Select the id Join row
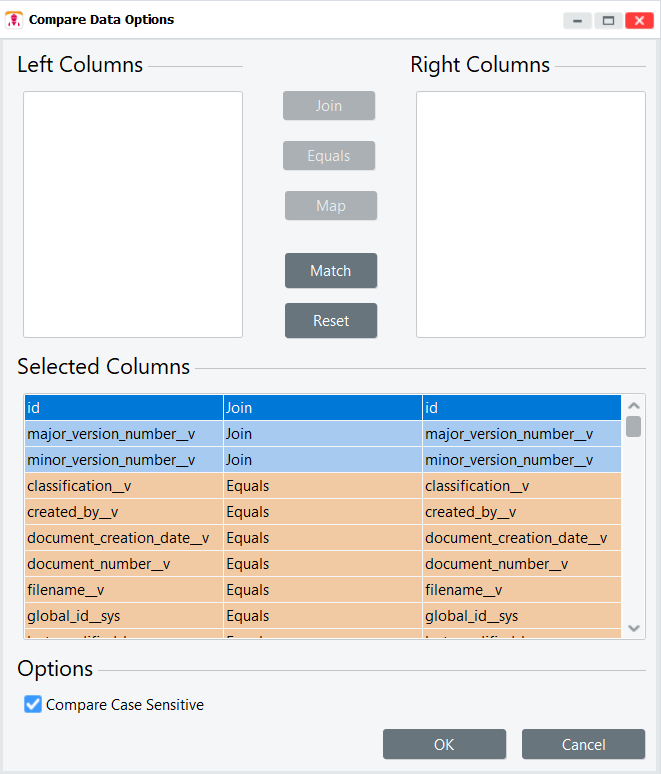The width and height of the screenshot is (661, 774). (x=322, y=408)
